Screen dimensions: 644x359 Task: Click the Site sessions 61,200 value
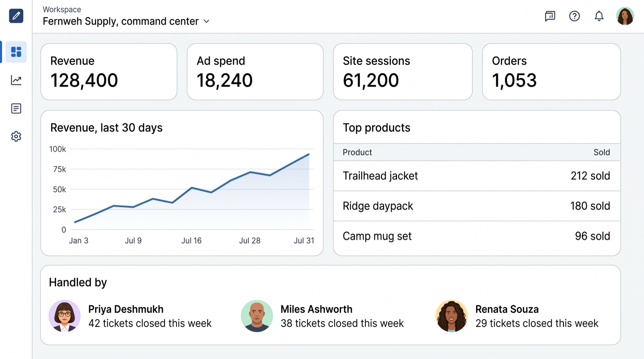click(371, 80)
